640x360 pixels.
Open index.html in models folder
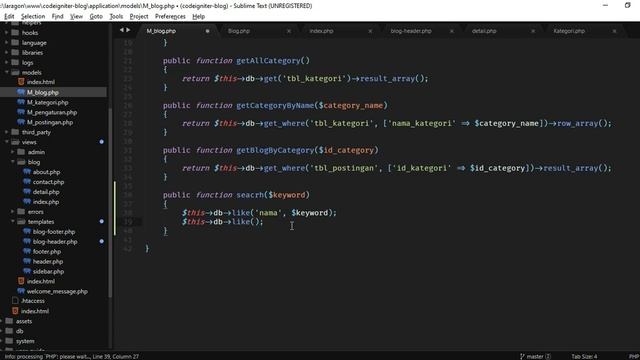pos(41,82)
